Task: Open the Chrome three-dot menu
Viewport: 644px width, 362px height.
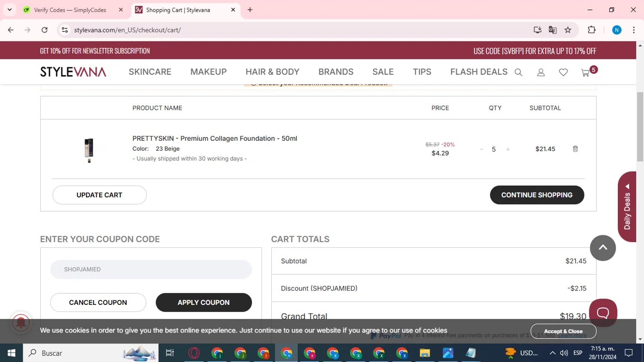Action: coord(634,30)
